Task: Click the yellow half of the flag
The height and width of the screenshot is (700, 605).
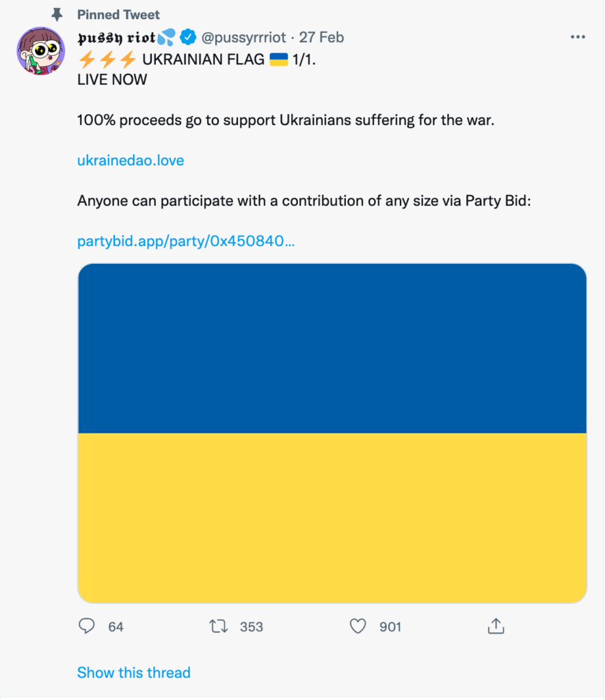Action: click(332, 518)
